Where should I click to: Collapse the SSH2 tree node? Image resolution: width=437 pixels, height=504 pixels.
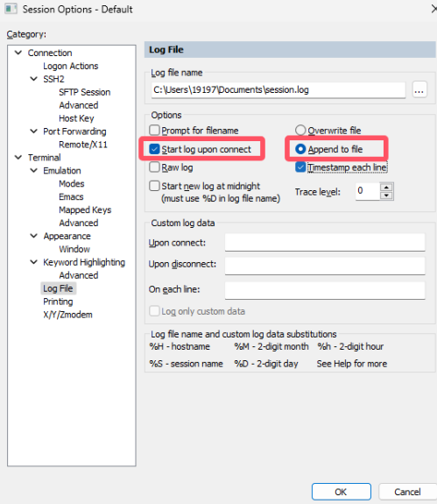coord(33,79)
